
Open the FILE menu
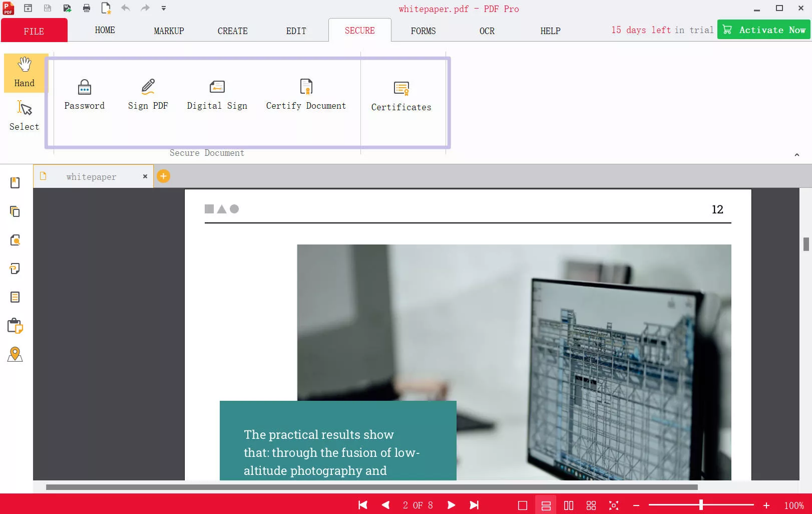coord(34,31)
